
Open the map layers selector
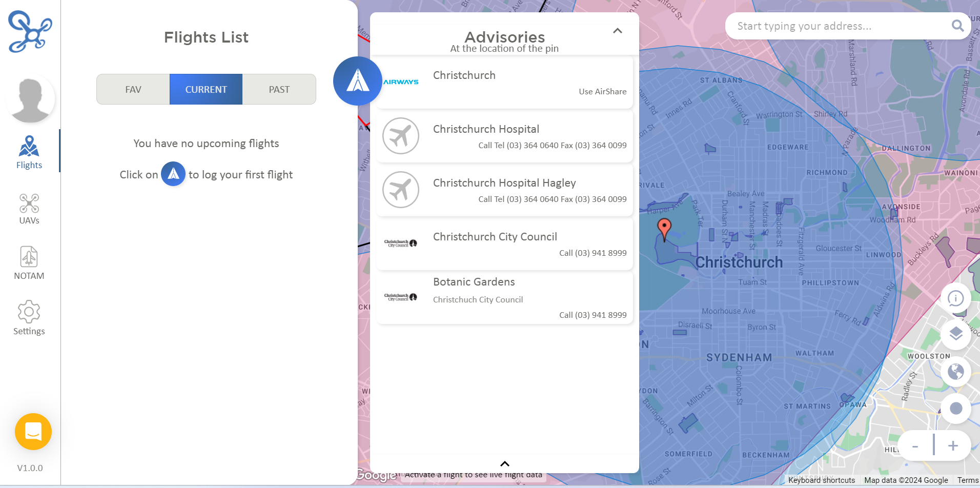coord(955,334)
